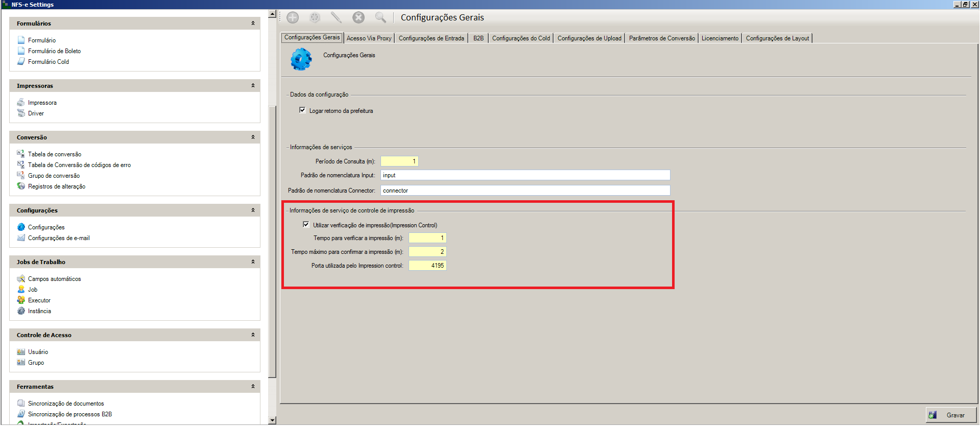Switch to Configurações de Entrada tab
This screenshot has width=980, height=426.
(431, 38)
